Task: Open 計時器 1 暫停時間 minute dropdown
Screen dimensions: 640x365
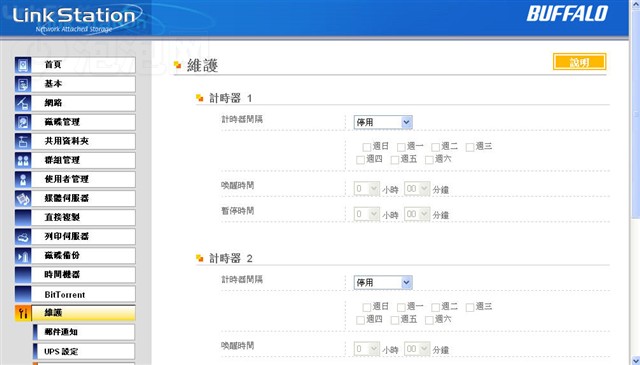Action: [x=417, y=214]
